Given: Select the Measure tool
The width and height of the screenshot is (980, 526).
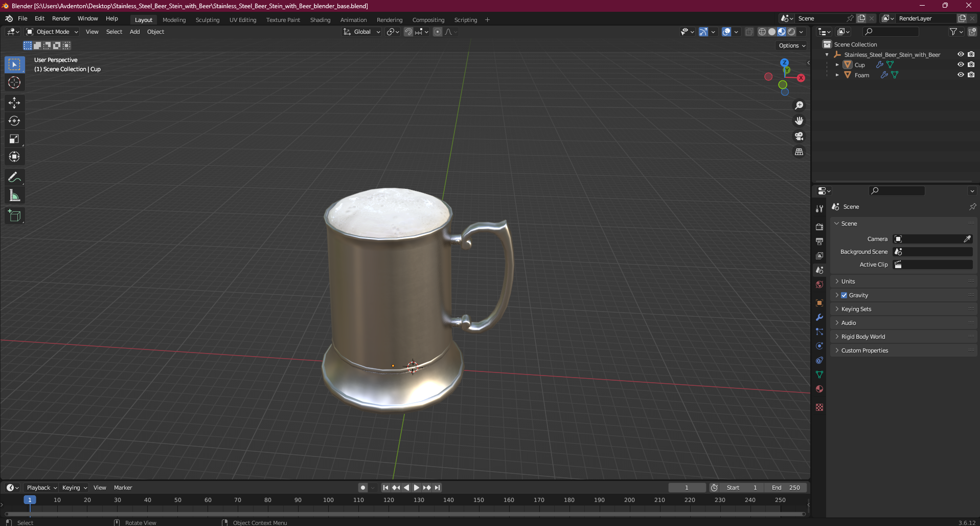Looking at the screenshot, I should (14, 195).
